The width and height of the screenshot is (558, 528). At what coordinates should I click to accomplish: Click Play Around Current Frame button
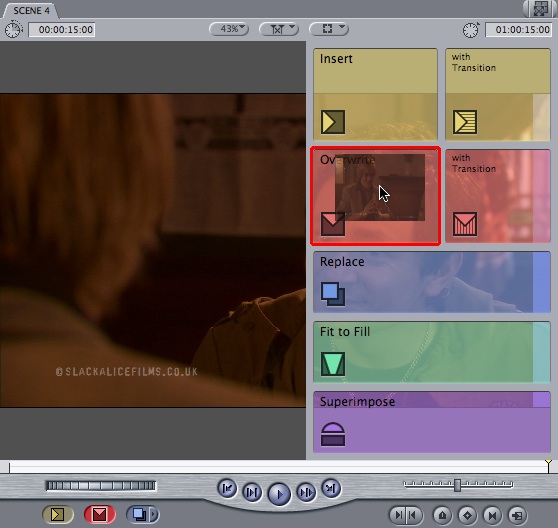click(306, 492)
